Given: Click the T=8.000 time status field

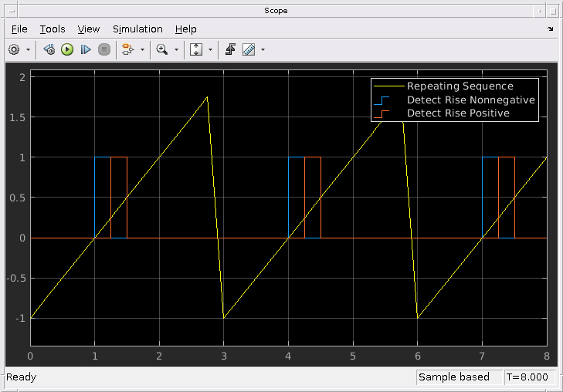Looking at the screenshot, I should [530, 377].
